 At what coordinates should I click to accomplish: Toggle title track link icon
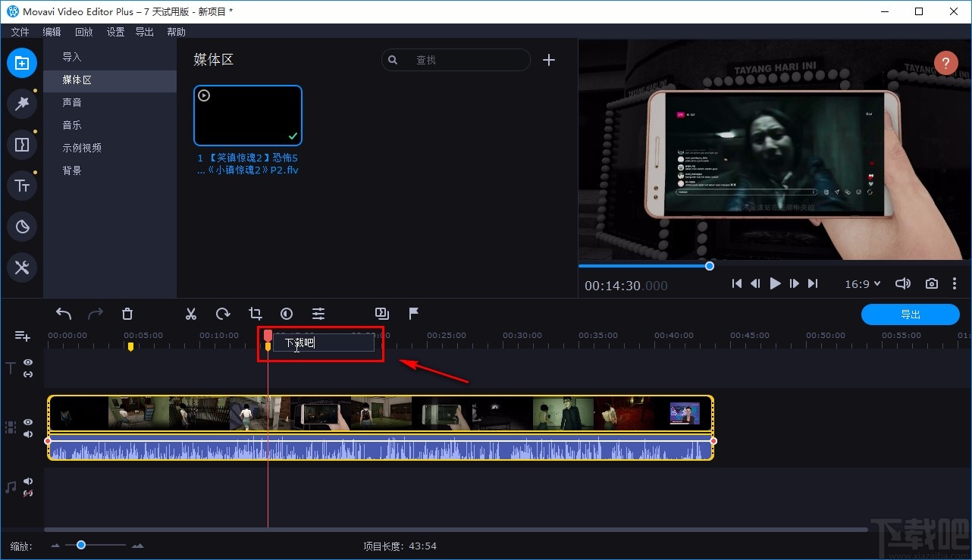28,374
